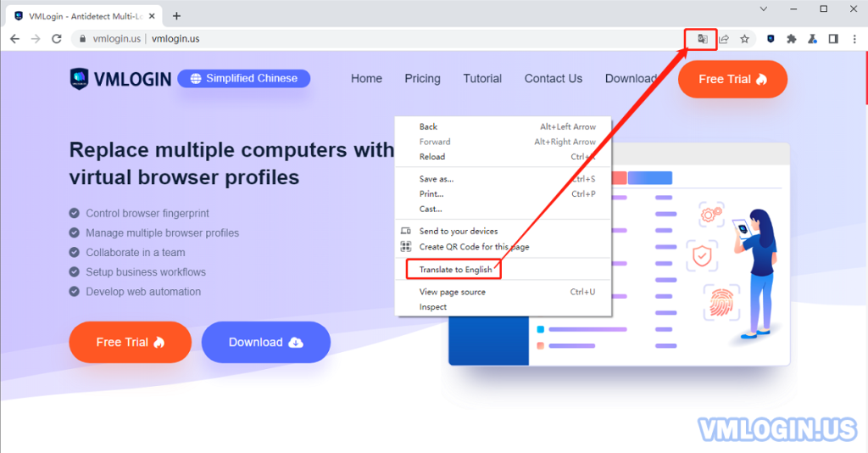868x453 pixels.
Task: Open Chrome three-dot menu
Action: pos(854,39)
